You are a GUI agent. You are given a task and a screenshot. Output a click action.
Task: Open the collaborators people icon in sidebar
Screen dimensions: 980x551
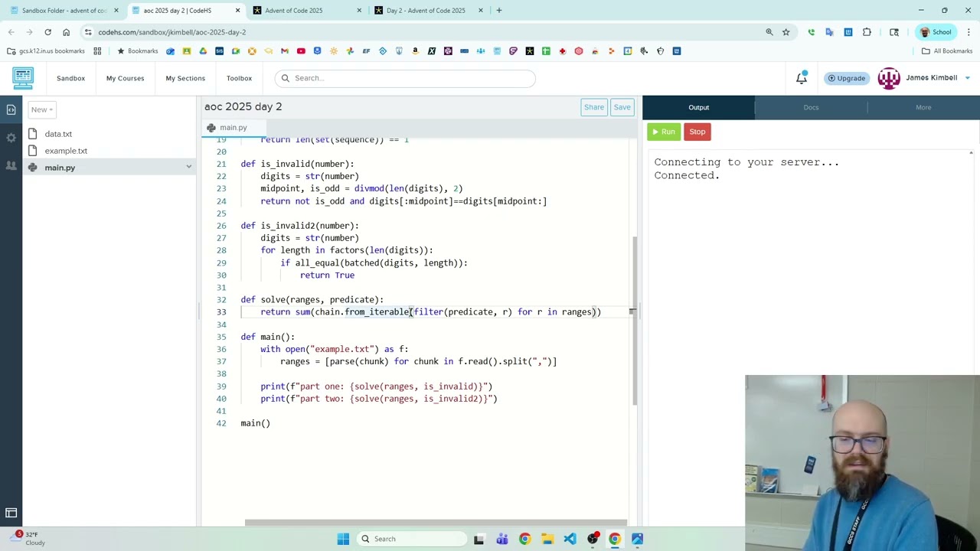click(11, 165)
